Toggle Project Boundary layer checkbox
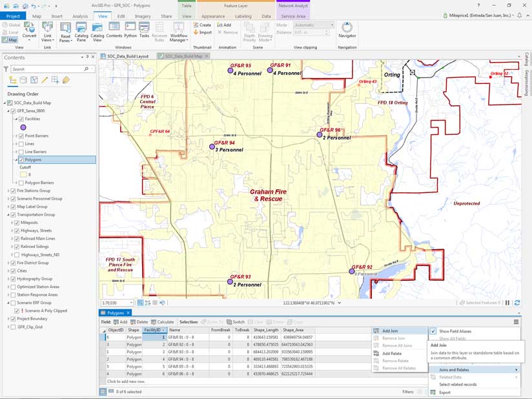The height and width of the screenshot is (399, 532). 13,319
